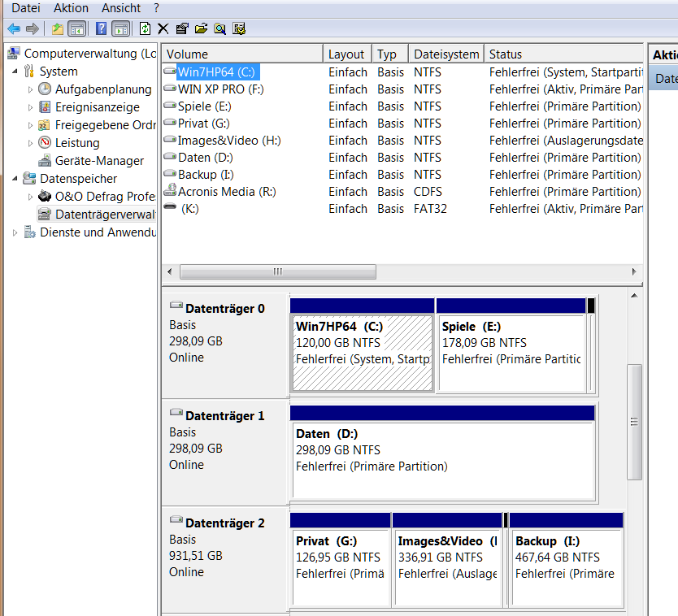Toggle the console tree pane button
This screenshot has width=678, height=616.
(77, 29)
